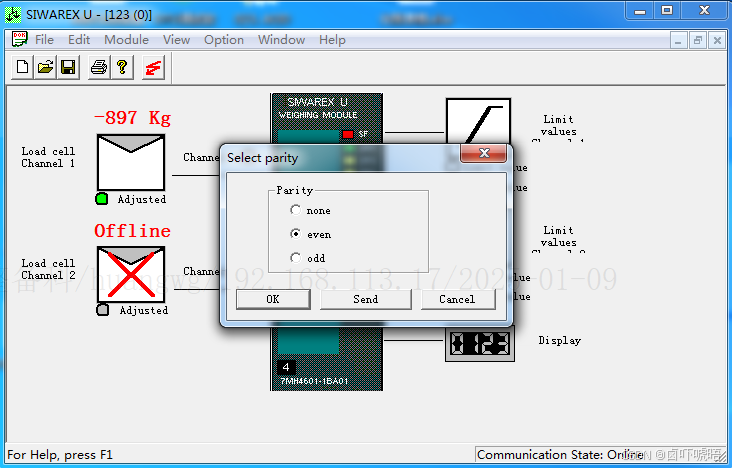Select the even parity radio button

coord(296,234)
